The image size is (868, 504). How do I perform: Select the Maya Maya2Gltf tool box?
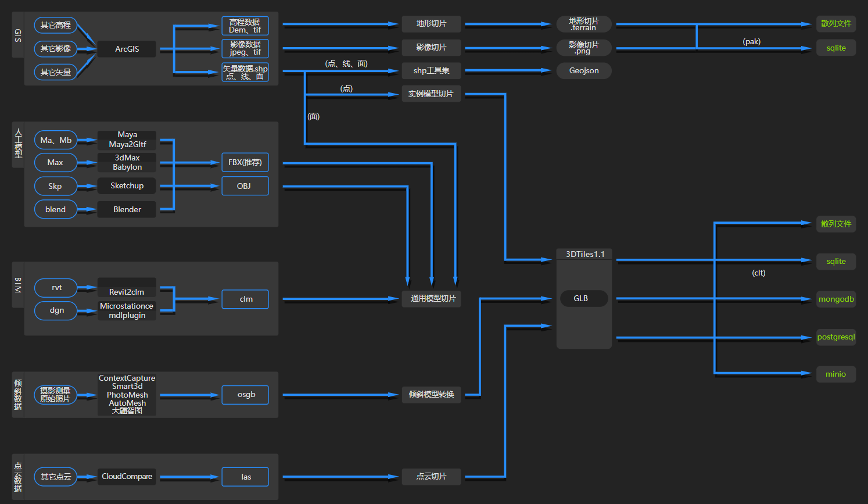[x=127, y=140]
